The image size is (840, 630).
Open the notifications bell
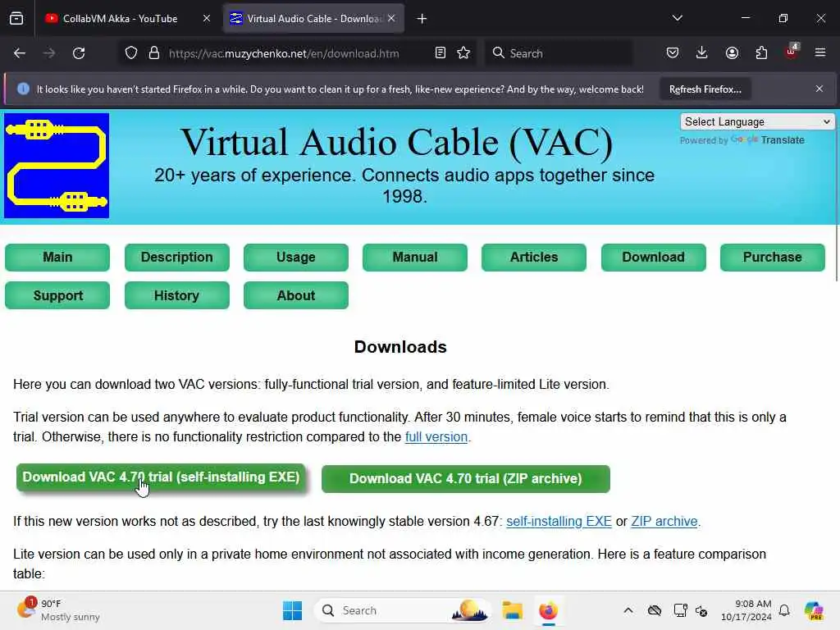click(x=784, y=610)
